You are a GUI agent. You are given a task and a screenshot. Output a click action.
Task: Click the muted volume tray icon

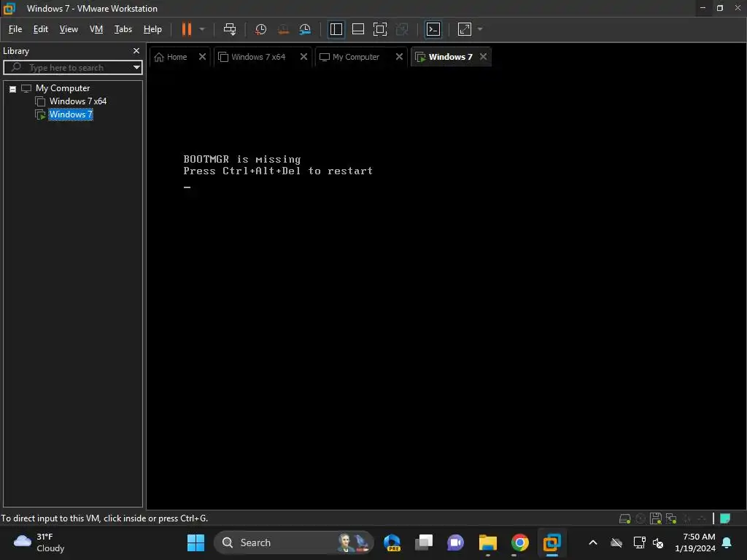(x=658, y=542)
